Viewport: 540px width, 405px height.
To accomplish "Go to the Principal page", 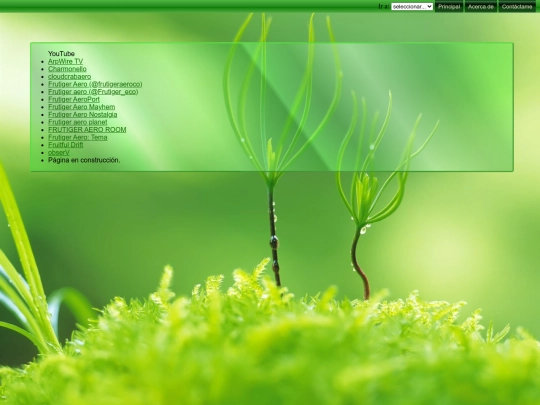I will click(449, 7).
